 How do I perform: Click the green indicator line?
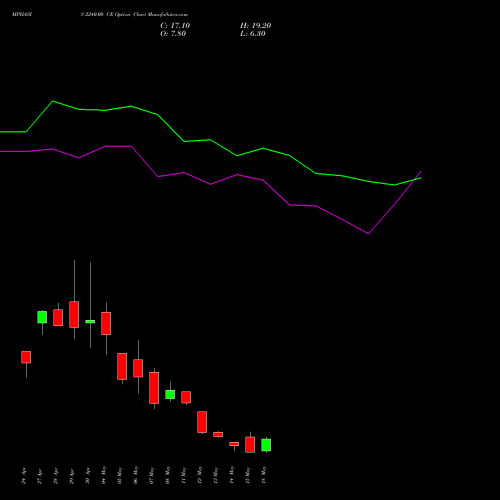[210, 140]
